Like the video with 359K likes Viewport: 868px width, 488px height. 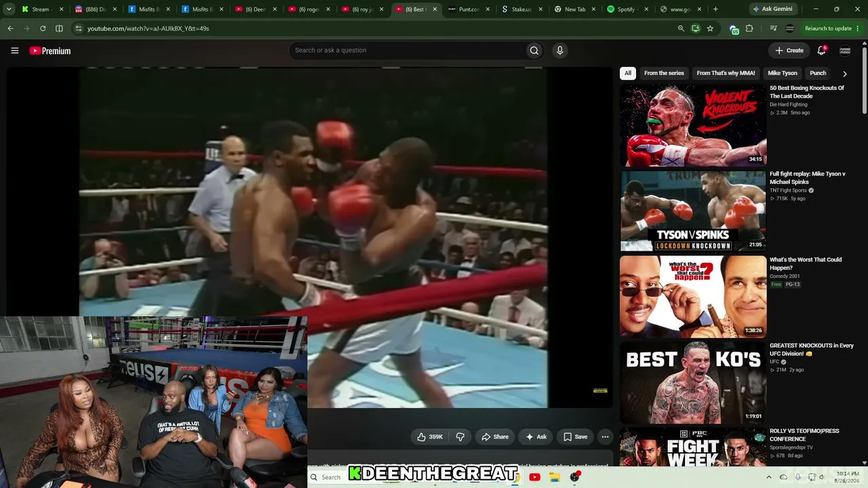pyautogui.click(x=430, y=437)
